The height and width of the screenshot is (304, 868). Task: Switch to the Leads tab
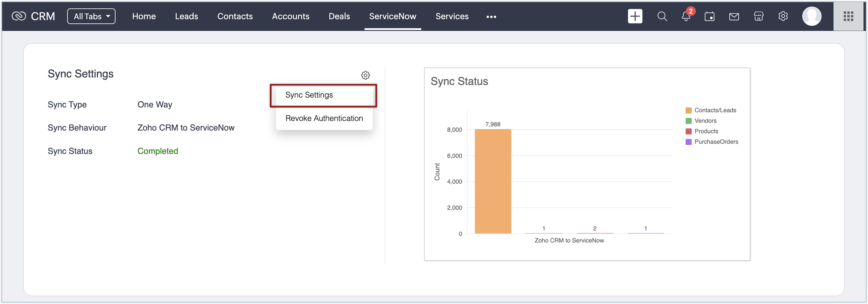pos(186,16)
